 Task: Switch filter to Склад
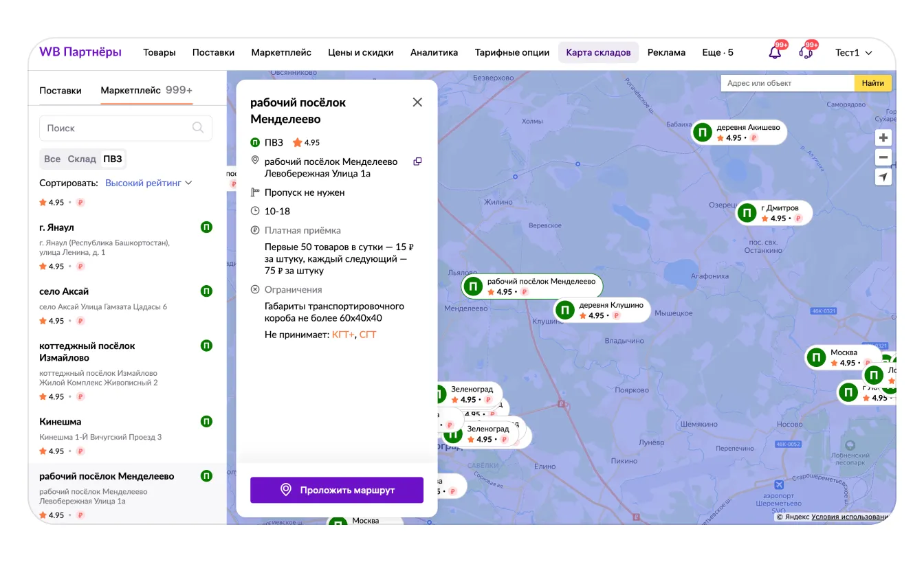coord(82,159)
